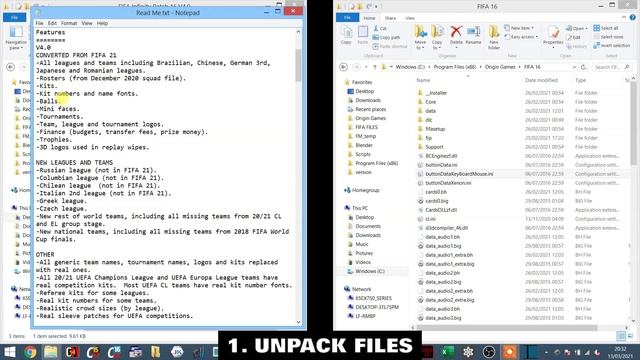
Task: Sort by Name column header
Action: point(423,80)
